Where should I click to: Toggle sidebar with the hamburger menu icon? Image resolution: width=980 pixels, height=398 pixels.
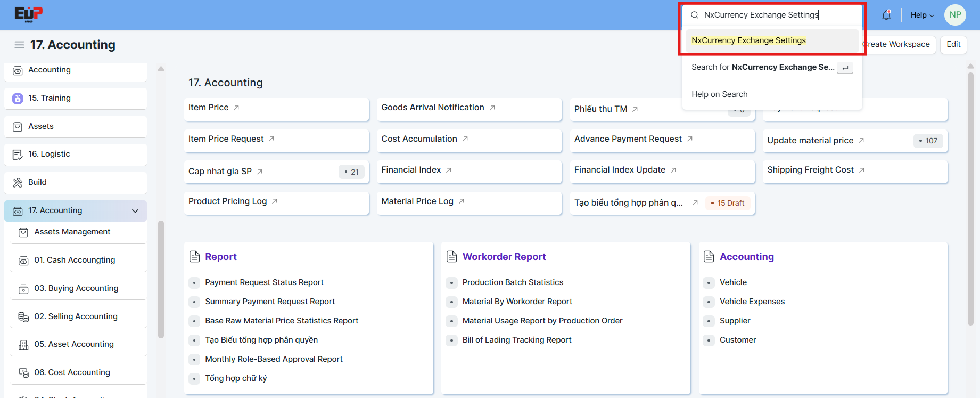point(19,45)
